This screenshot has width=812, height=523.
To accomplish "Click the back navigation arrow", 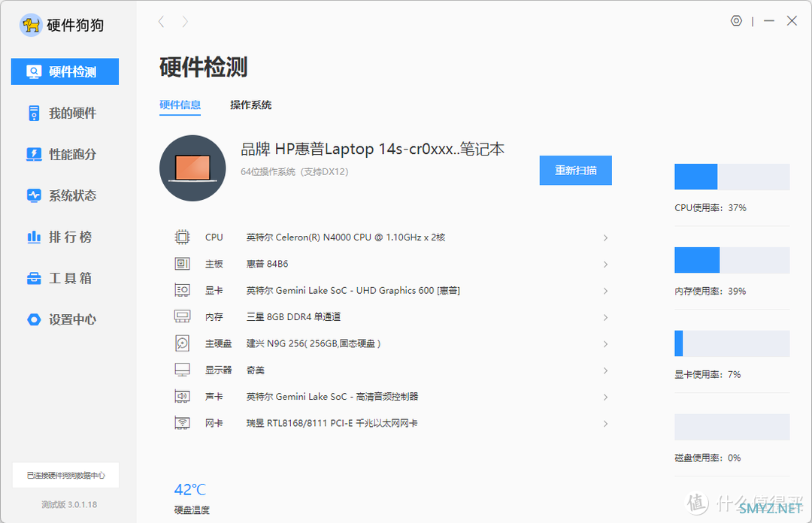I will point(161,22).
